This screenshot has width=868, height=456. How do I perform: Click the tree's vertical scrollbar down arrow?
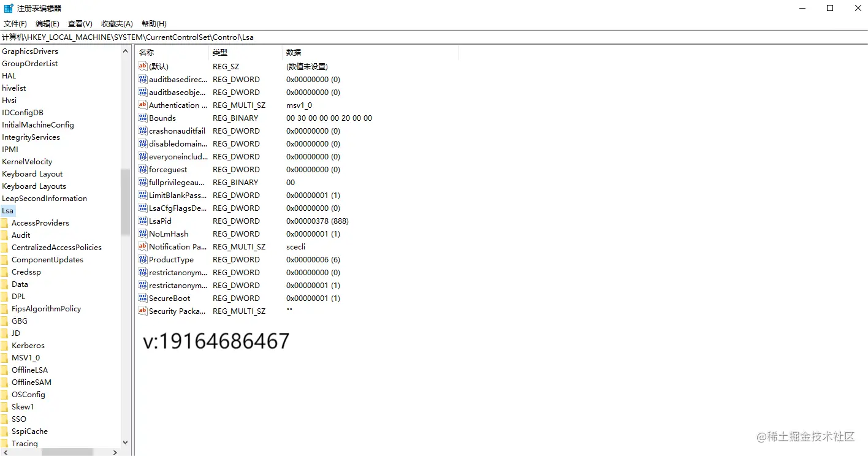pos(126,443)
